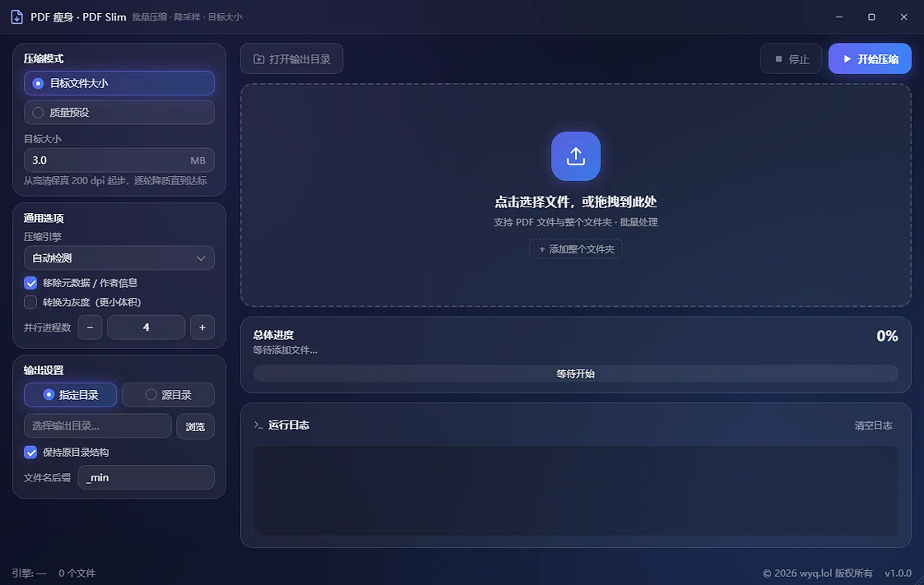This screenshot has height=585, width=924.
Task: Uncheck 保持原目录结构 checkbox
Action: (30, 453)
